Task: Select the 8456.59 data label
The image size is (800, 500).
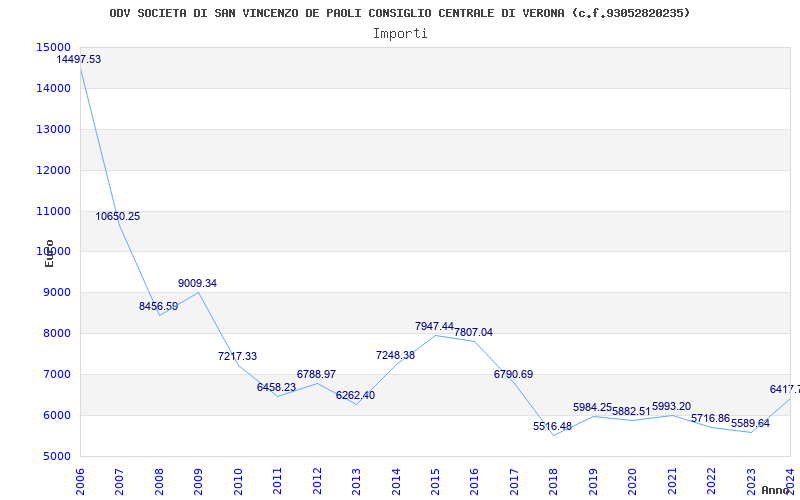Action: [158, 307]
